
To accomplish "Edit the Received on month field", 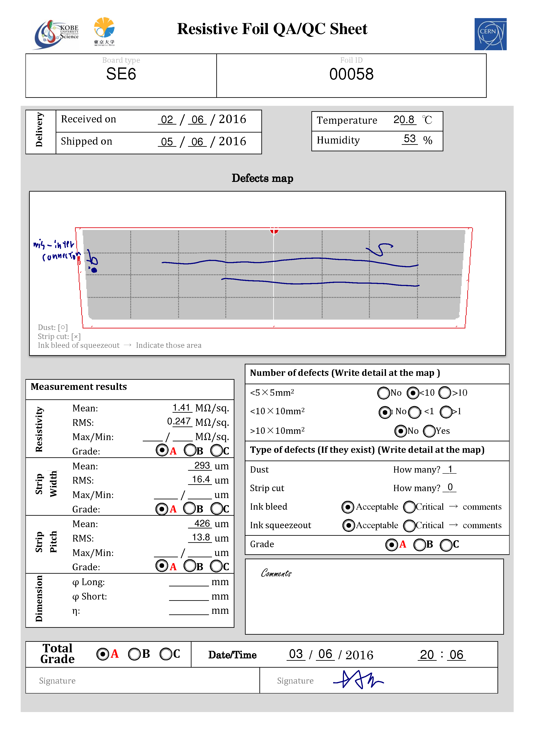I will click(197, 120).
